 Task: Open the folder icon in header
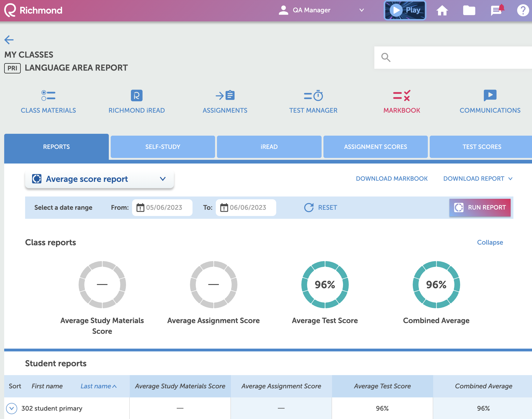click(469, 10)
